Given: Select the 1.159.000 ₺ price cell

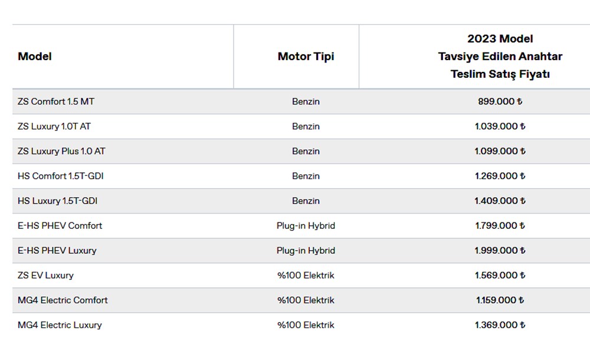Looking at the screenshot, I should click(x=500, y=300).
